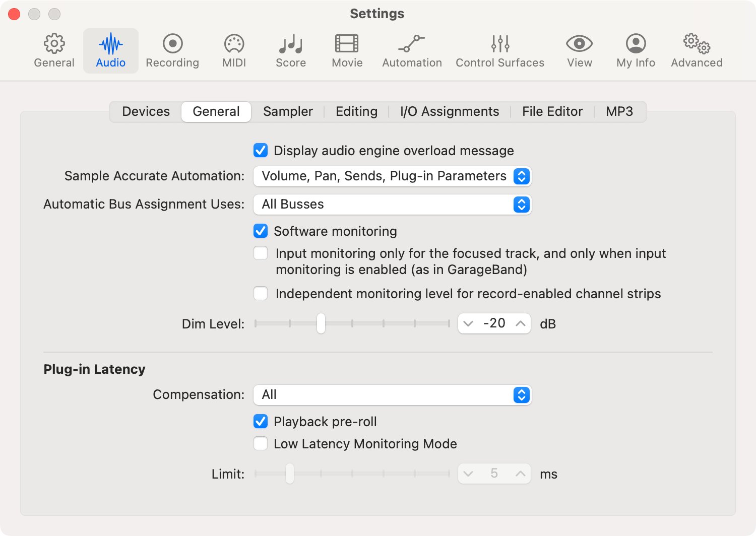Open the Score settings icon
This screenshot has height=536, width=756.
(x=290, y=49)
